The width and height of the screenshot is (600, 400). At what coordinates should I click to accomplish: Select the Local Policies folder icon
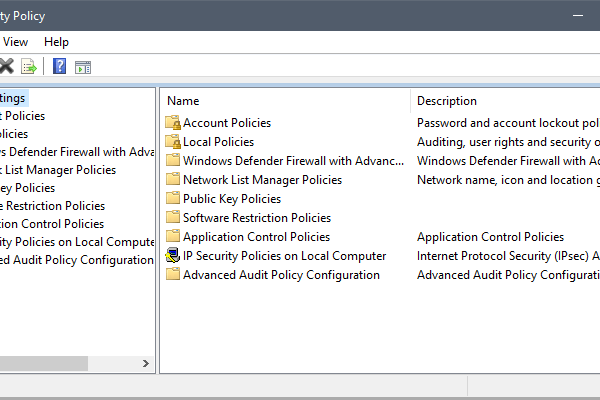coord(173,142)
